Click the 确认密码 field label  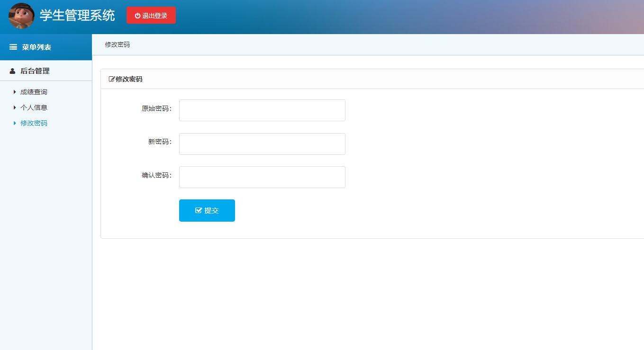[156, 175]
